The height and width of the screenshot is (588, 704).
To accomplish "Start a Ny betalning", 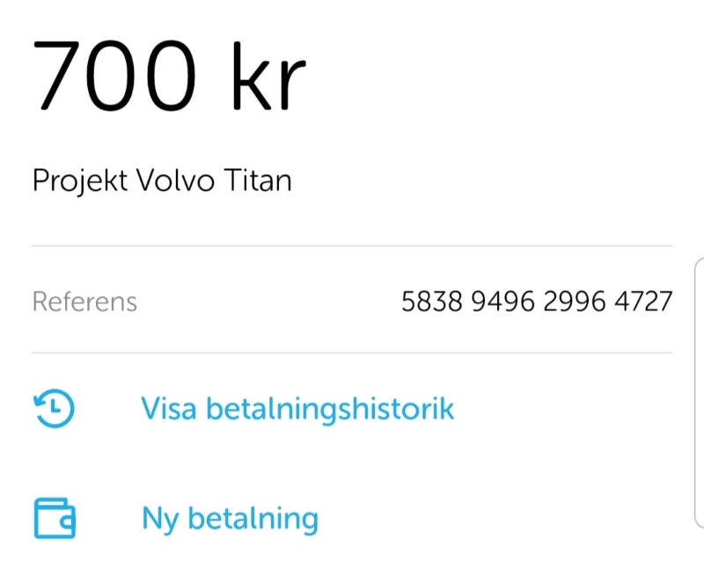I will tap(230, 519).
